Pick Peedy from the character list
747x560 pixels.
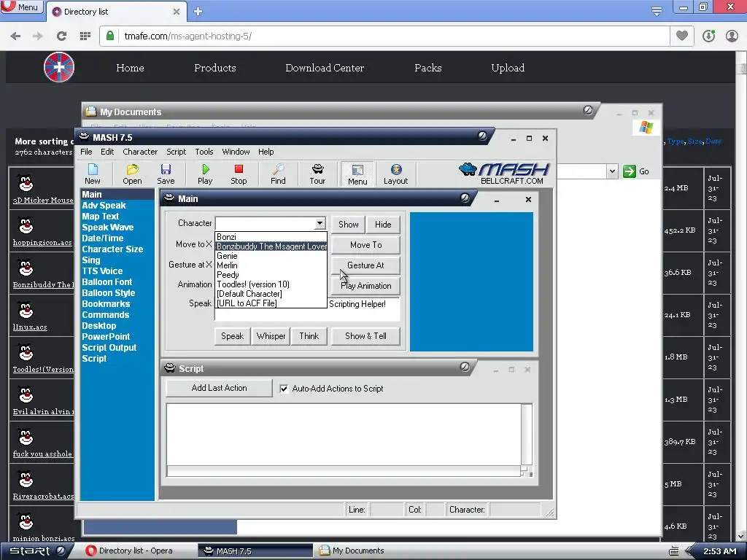tap(271, 275)
